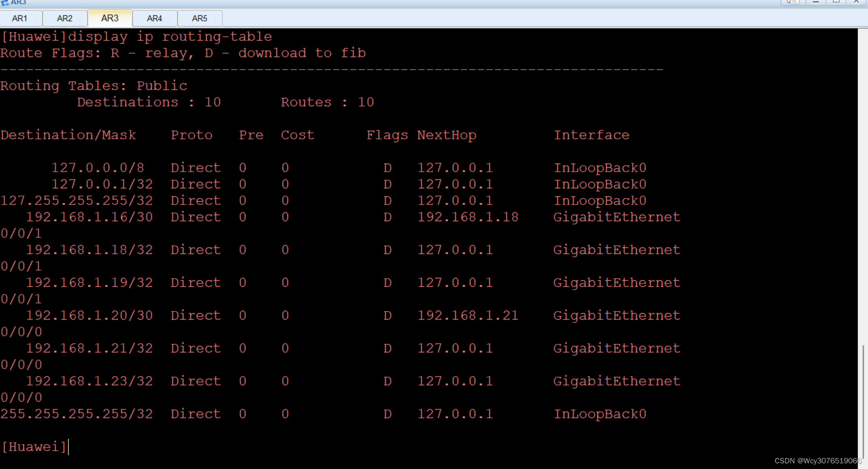This screenshot has height=469, width=868.
Task: Click the AR3 app icon in title bar
Action: [x=4, y=2]
